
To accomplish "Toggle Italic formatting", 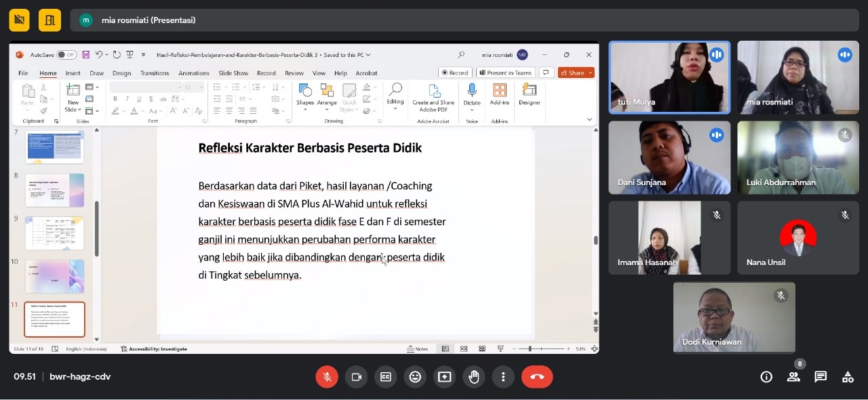I will point(125,99).
